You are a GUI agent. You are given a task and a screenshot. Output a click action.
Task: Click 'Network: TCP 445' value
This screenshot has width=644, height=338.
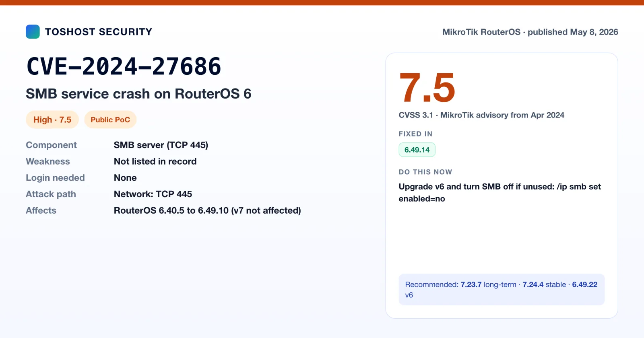pyautogui.click(x=153, y=194)
